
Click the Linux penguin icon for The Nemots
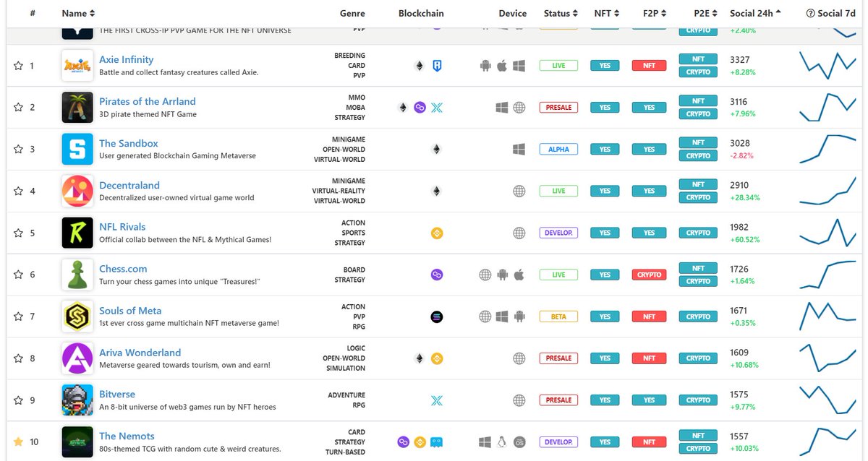(502, 442)
